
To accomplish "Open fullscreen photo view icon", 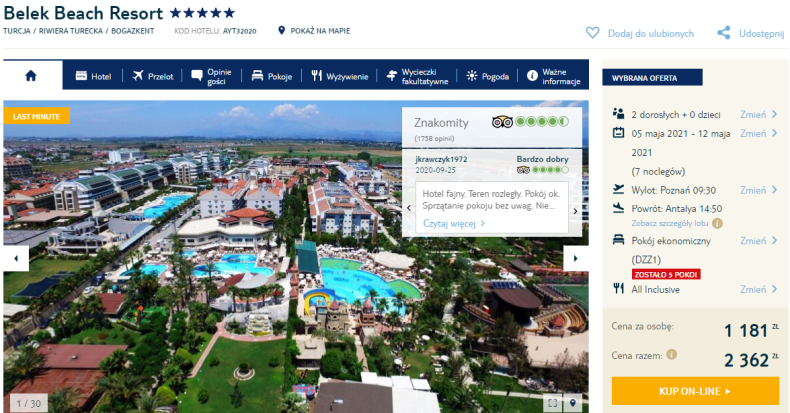I will (553, 403).
